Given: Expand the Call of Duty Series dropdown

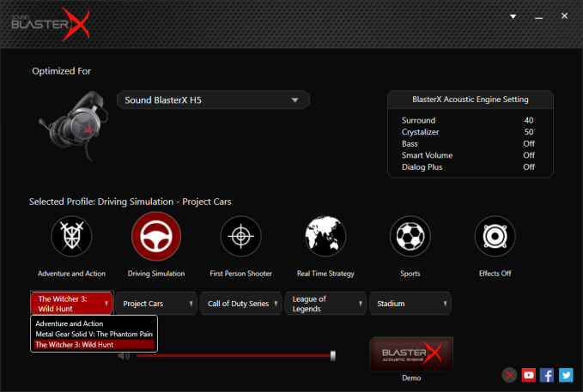Looking at the screenshot, I should [241, 303].
